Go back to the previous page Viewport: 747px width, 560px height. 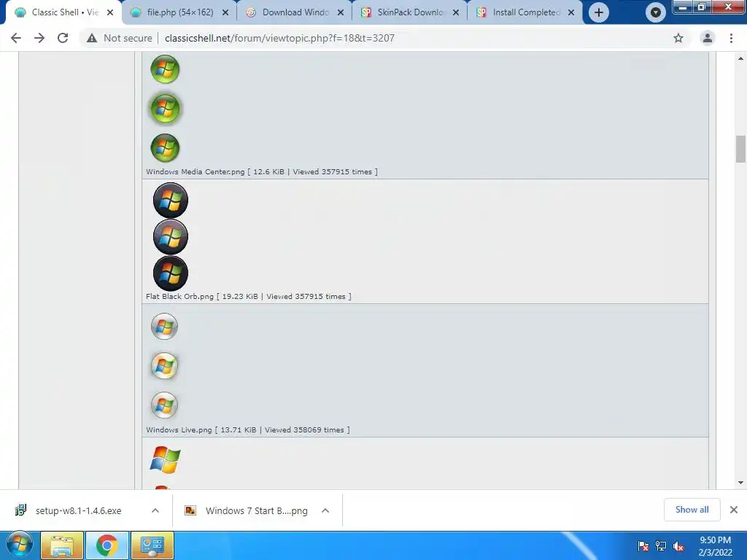[16, 38]
